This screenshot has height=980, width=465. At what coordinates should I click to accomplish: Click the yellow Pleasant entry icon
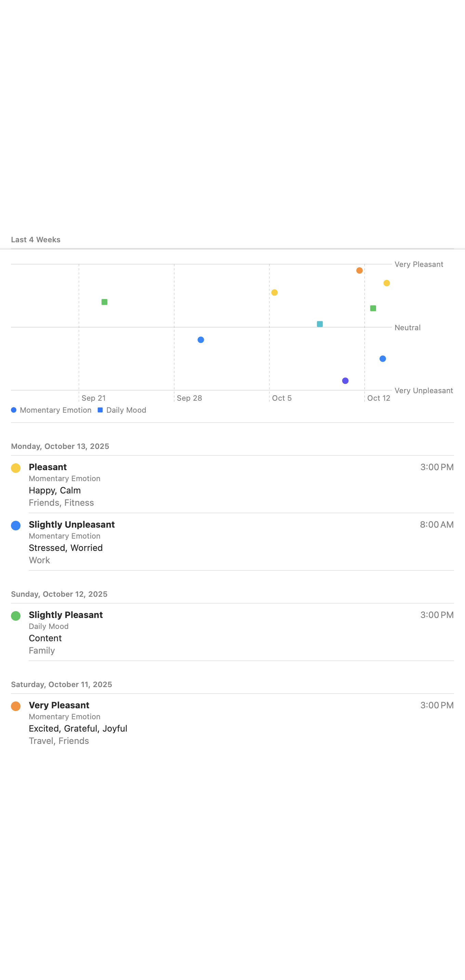click(16, 468)
